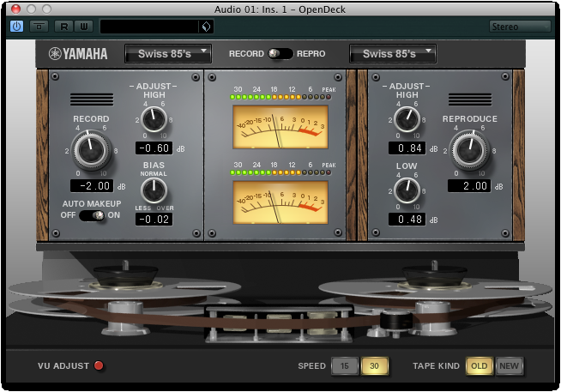Click the preset browser diamond icon
The width and height of the screenshot is (561, 392).
tap(205, 27)
